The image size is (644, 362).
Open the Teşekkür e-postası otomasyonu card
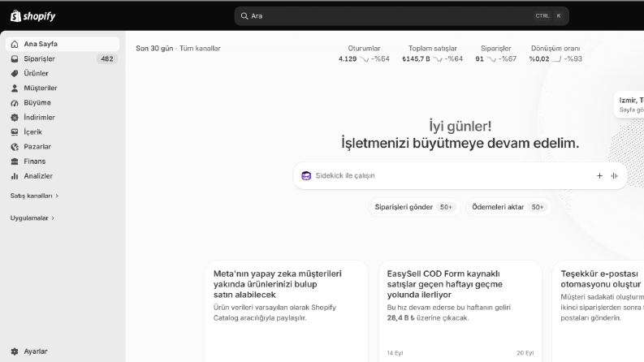598,311
